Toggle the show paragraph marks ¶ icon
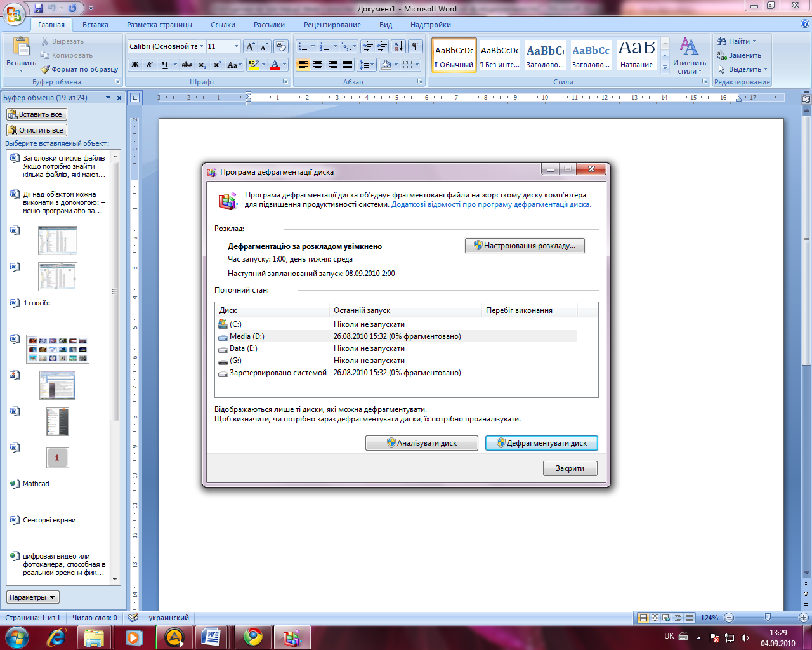812x650 pixels. 416,46
